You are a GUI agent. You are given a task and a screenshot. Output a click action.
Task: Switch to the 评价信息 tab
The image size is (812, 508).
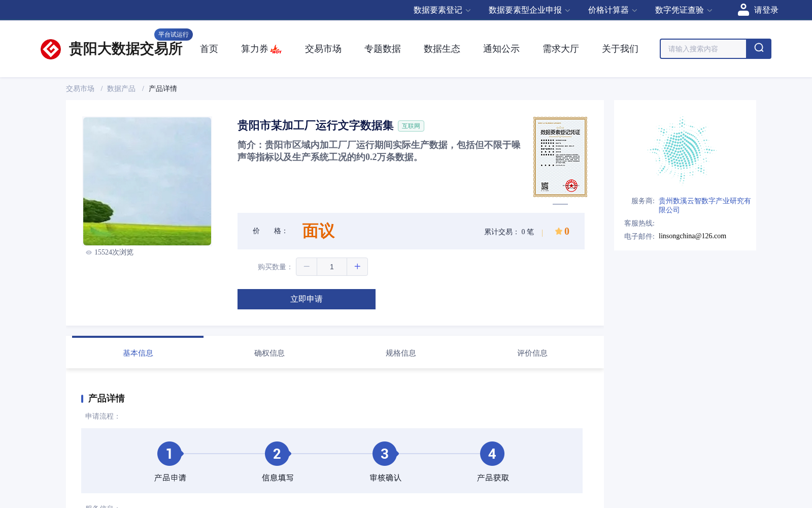click(532, 353)
